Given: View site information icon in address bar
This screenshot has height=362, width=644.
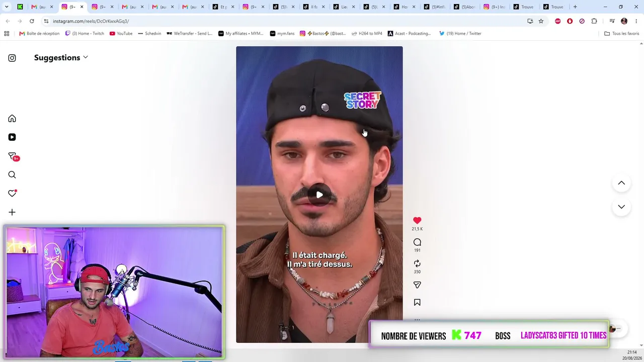Looking at the screenshot, I should click(x=46, y=21).
